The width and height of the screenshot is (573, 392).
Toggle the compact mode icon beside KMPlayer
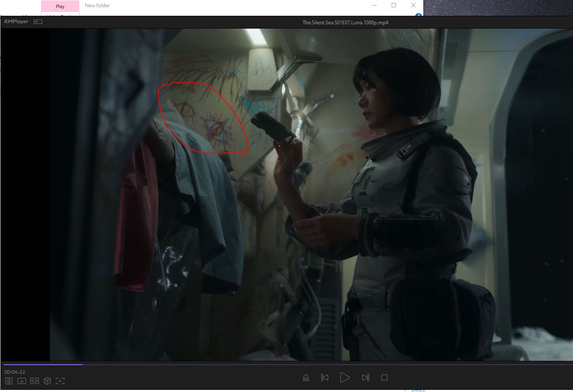(38, 21)
